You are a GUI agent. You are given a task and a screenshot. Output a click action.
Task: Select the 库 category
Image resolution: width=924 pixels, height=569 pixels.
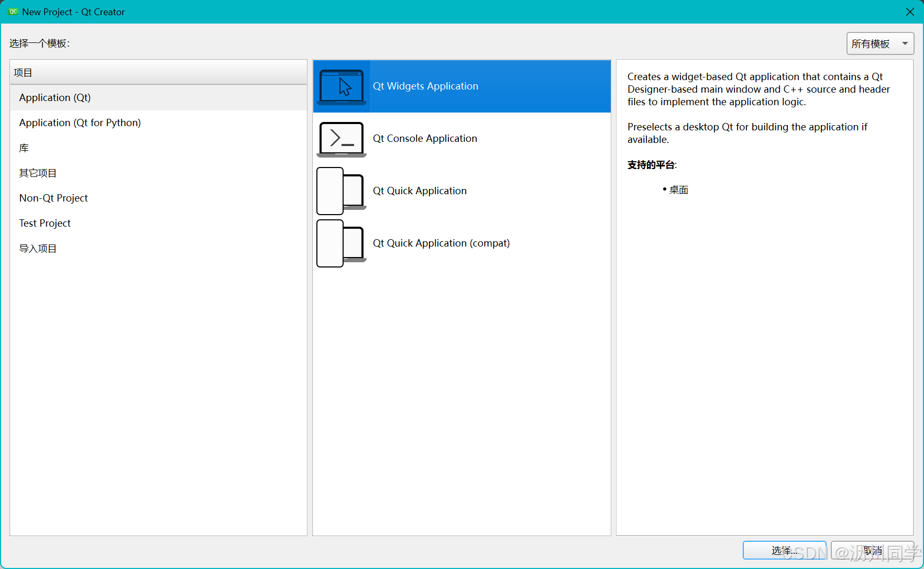[158, 148]
